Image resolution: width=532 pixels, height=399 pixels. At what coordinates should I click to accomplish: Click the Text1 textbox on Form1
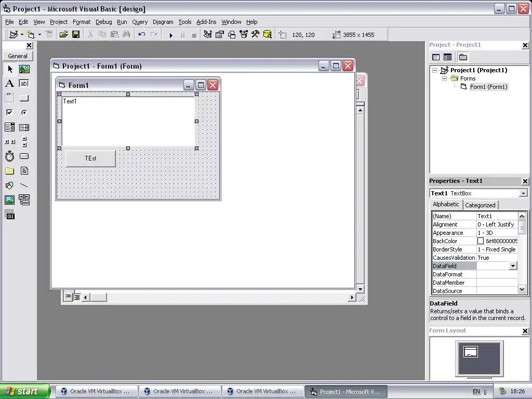pyautogui.click(x=128, y=121)
